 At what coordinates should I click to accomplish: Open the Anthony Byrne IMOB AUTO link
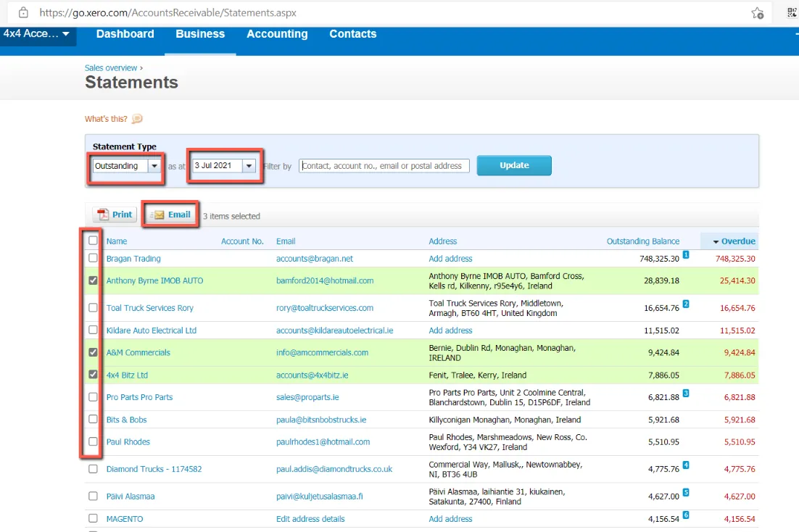click(x=154, y=280)
